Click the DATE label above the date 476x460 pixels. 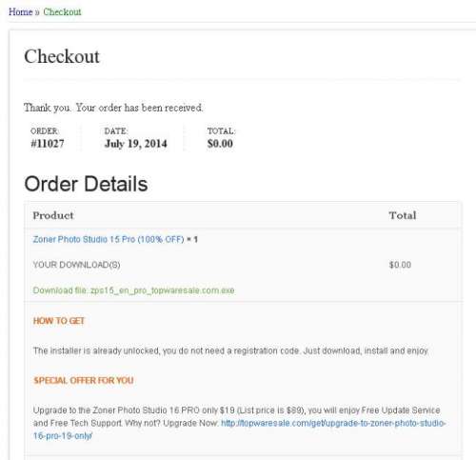tap(116, 131)
